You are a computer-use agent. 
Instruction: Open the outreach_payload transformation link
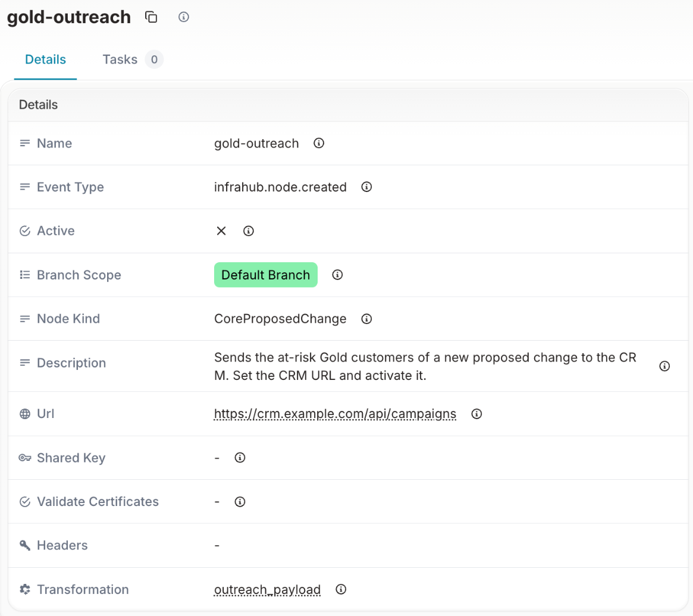point(268,589)
